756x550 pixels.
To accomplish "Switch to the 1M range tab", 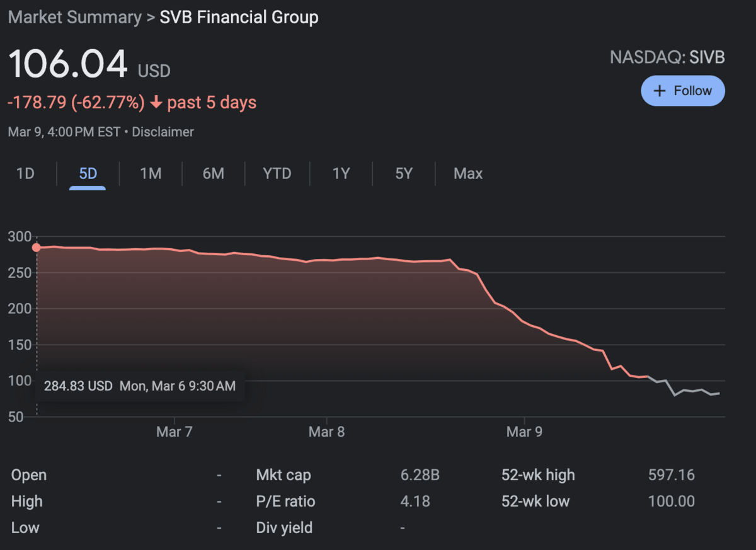I will (151, 174).
